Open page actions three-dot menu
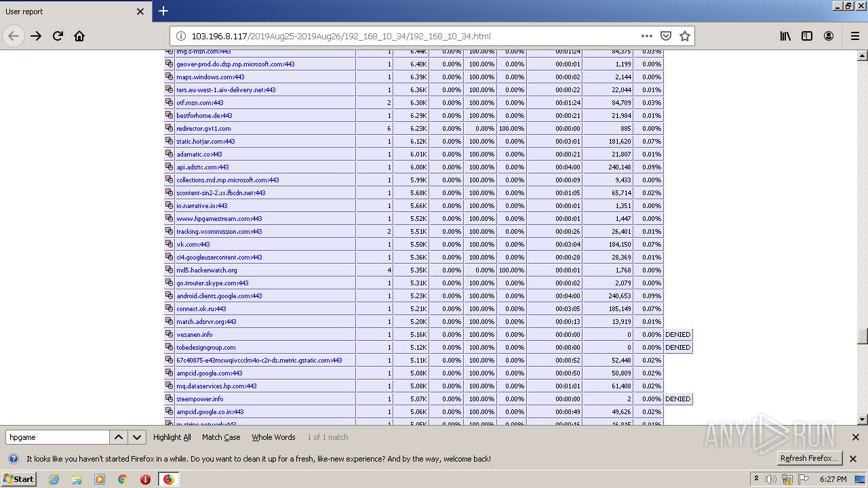Viewport: 868px width, 488px height. tap(647, 36)
